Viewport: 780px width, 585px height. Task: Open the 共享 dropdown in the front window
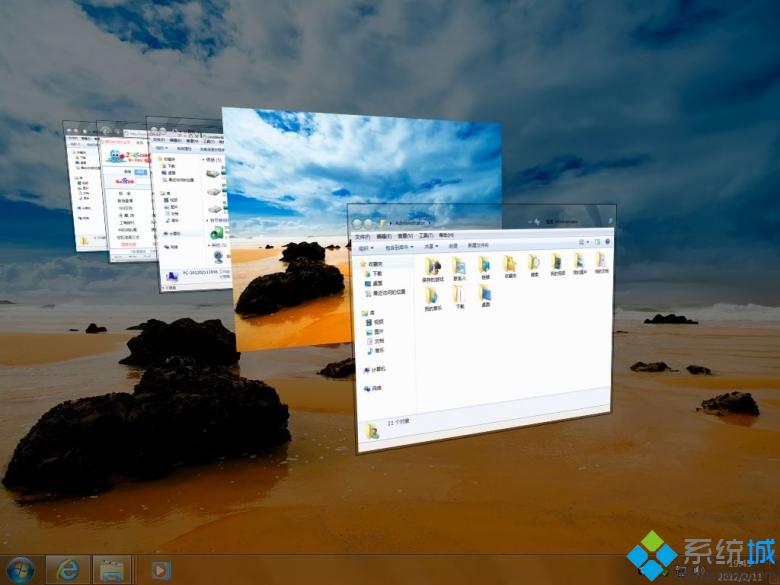click(430, 244)
